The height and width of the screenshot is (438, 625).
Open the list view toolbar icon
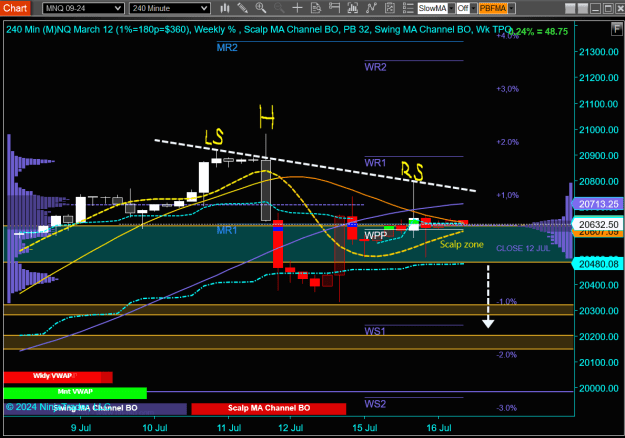pyautogui.click(x=408, y=8)
